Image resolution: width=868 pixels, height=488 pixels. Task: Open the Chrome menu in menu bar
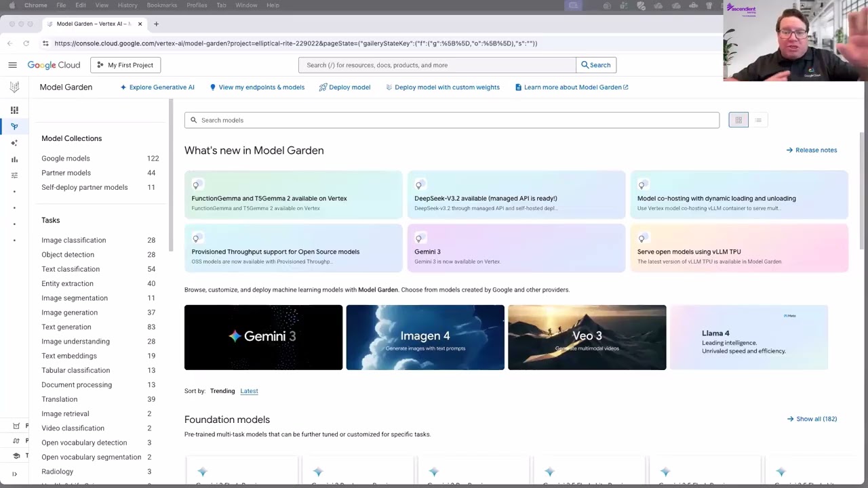click(x=36, y=5)
